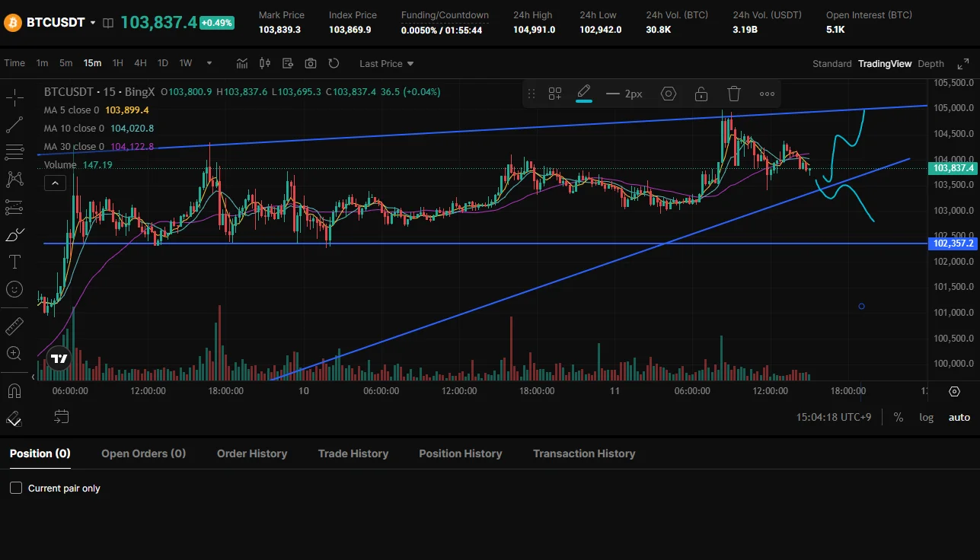Image resolution: width=980 pixels, height=560 pixels.
Task: Open the Open Orders (0) tab
Action: [x=144, y=453]
